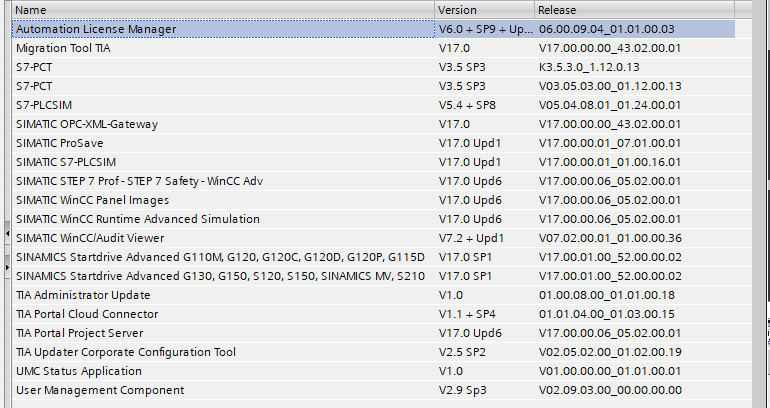Screen dimensions: 770x408
Task: Click V17.0 Upd1 version of SIMATIC S7-PLCSIM
Action: (470, 163)
